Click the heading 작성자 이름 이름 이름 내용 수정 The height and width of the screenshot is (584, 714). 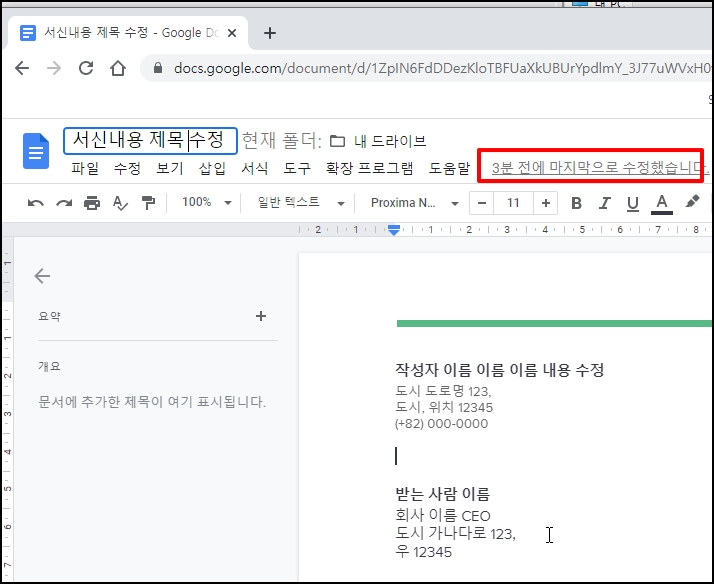tap(500, 370)
